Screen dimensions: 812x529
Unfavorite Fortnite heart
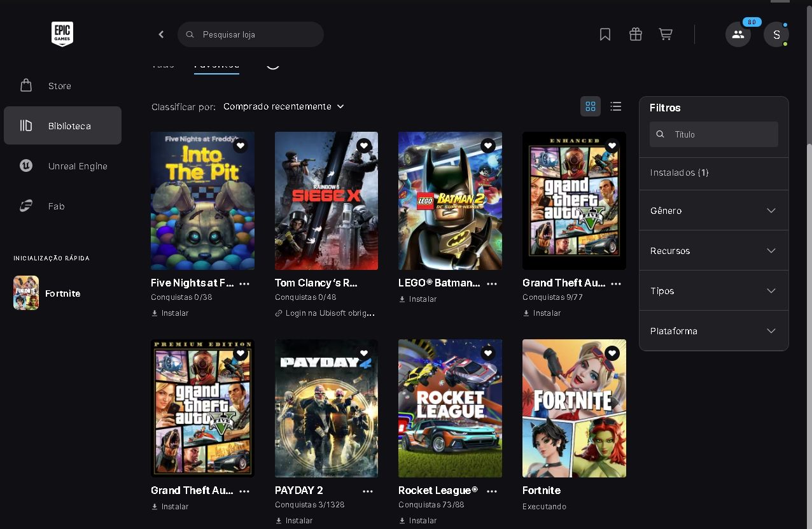point(612,353)
